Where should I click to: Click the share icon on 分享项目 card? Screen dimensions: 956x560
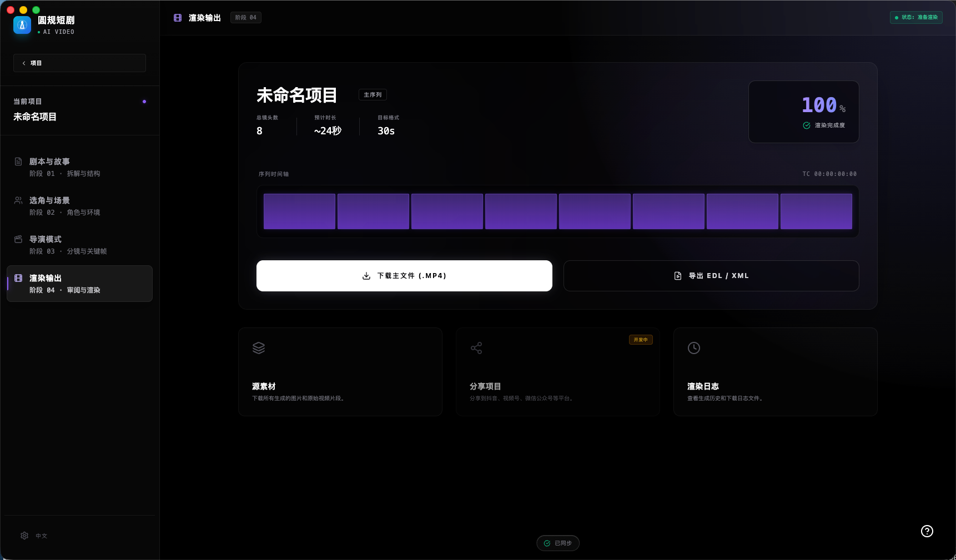click(476, 348)
